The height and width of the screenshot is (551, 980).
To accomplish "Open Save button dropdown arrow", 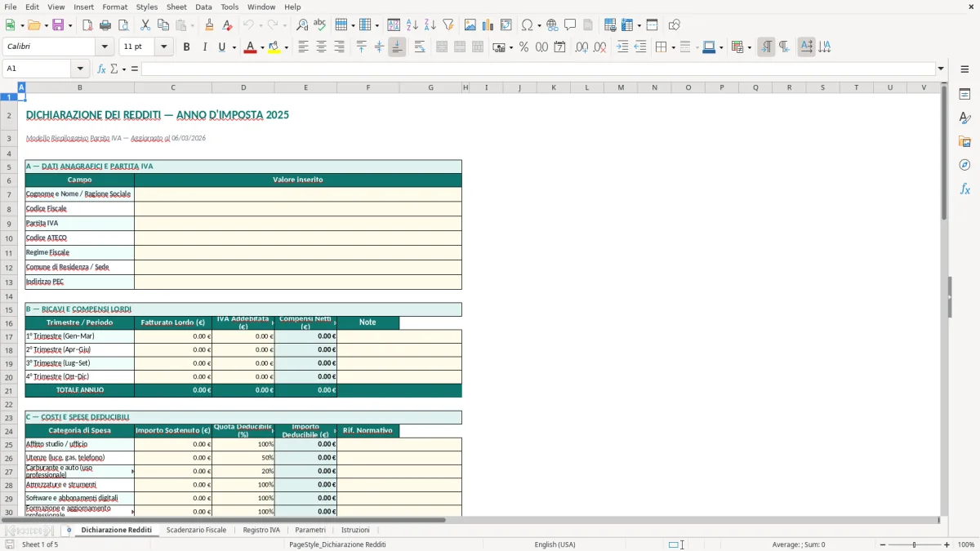I will [x=69, y=25].
